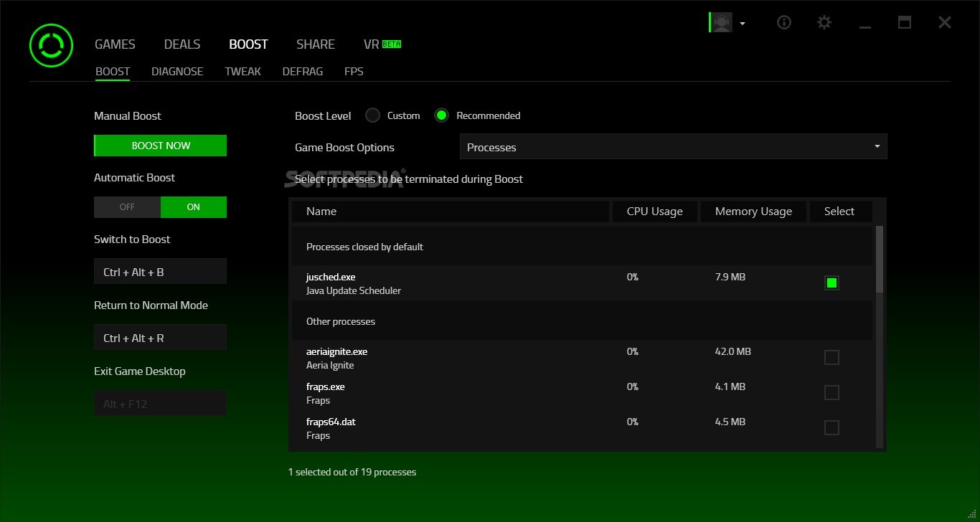Select the fraps64.dat process name
The width and height of the screenshot is (980, 522).
coord(331,422)
